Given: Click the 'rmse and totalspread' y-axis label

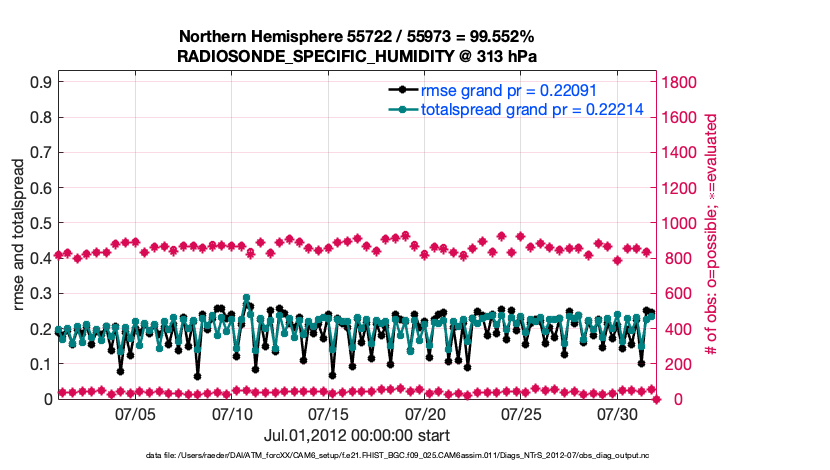Looking at the screenshot, I should tap(20, 235).
